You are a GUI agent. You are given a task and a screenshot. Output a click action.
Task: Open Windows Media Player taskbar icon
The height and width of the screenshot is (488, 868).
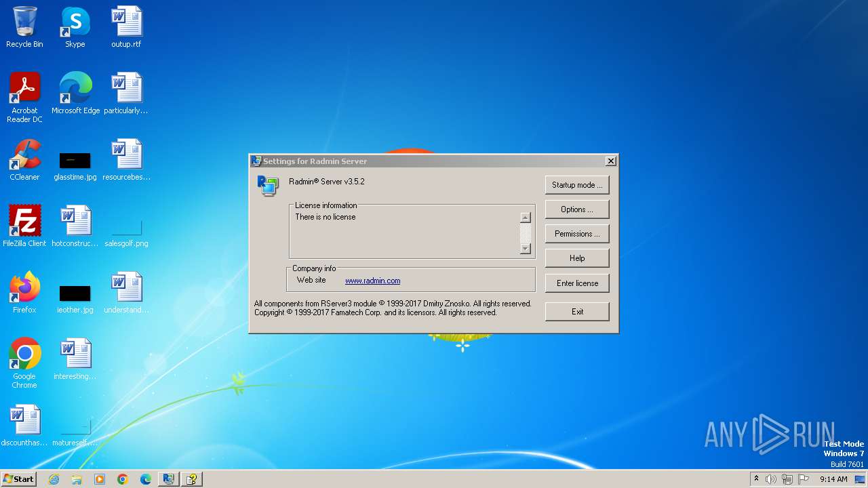pos(100,479)
